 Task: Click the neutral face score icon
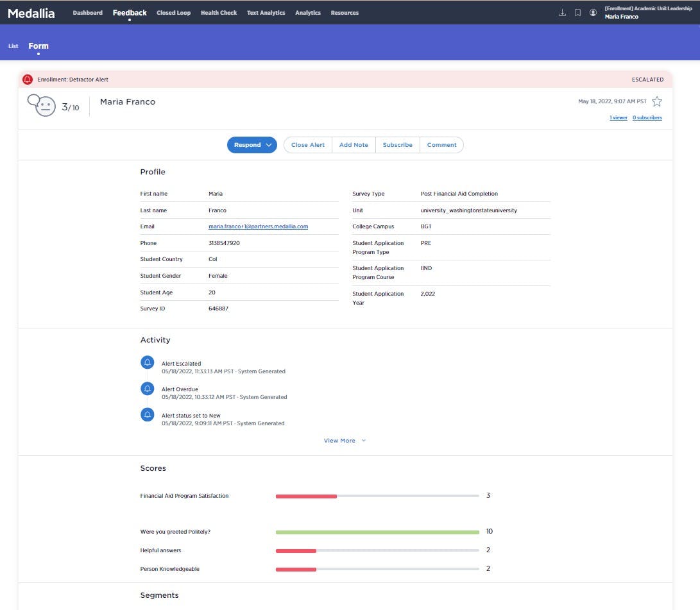42,105
